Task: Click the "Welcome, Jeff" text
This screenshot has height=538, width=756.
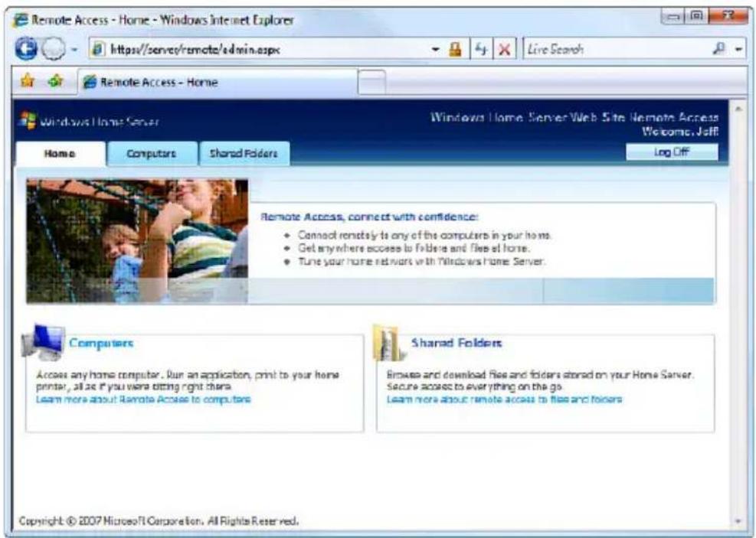Action: tap(680, 132)
